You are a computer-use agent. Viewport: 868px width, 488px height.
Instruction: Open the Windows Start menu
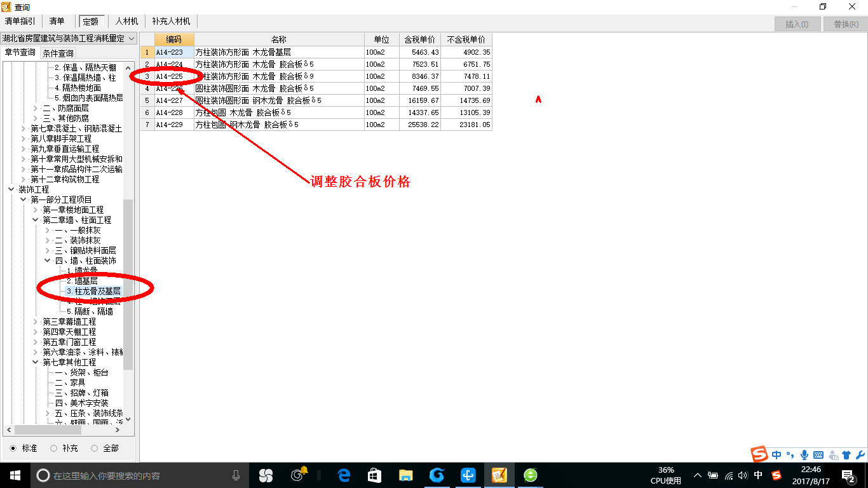tap(15, 475)
